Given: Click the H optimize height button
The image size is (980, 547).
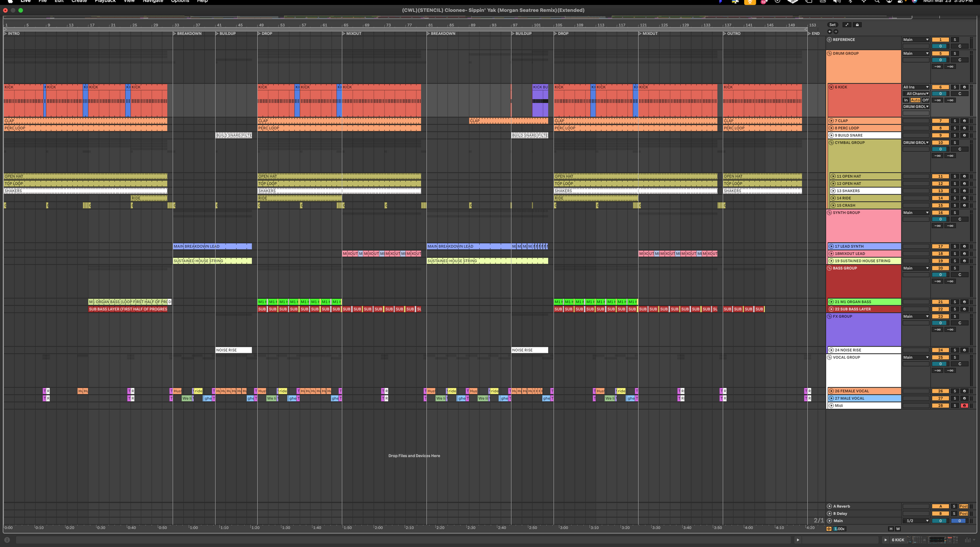Looking at the screenshot, I should [x=891, y=528].
